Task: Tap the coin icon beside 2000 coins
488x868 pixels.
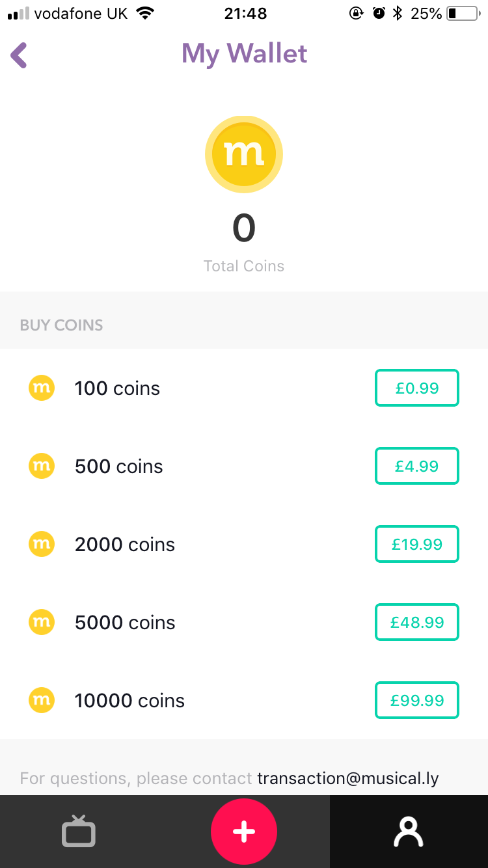Action: tap(42, 544)
